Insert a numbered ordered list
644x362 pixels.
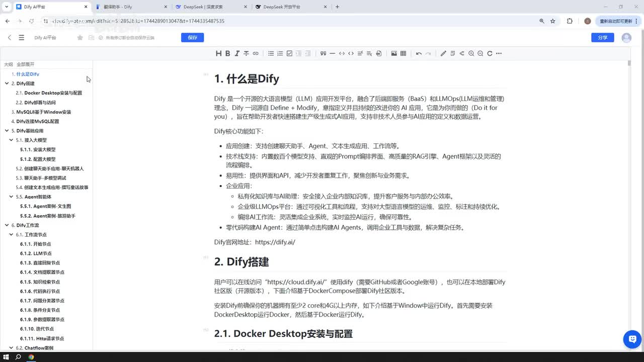tap(280, 53)
